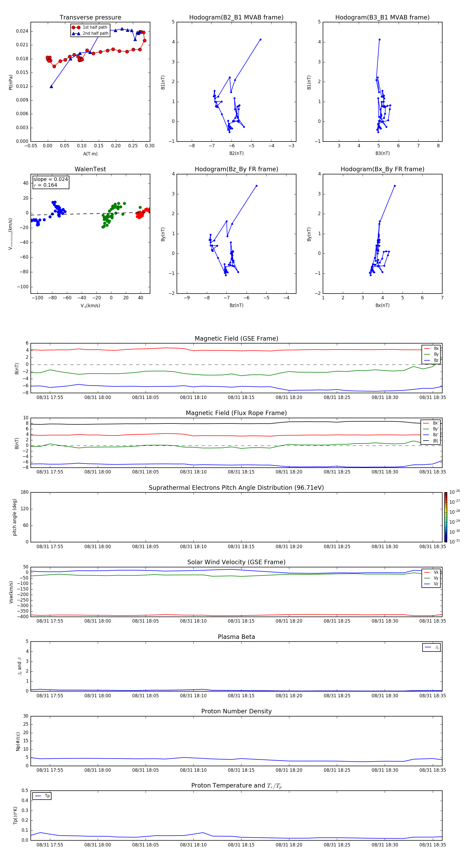Click the "Bx(nT)" x-axis label
Image resolution: width=473 pixels, height=868 pixels.
tap(382, 305)
